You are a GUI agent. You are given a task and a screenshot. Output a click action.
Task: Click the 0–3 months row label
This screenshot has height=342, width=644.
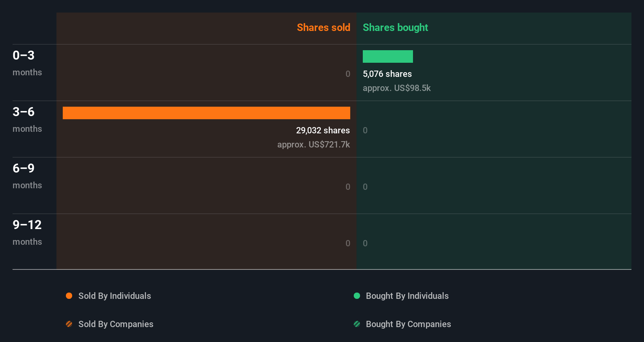27,63
